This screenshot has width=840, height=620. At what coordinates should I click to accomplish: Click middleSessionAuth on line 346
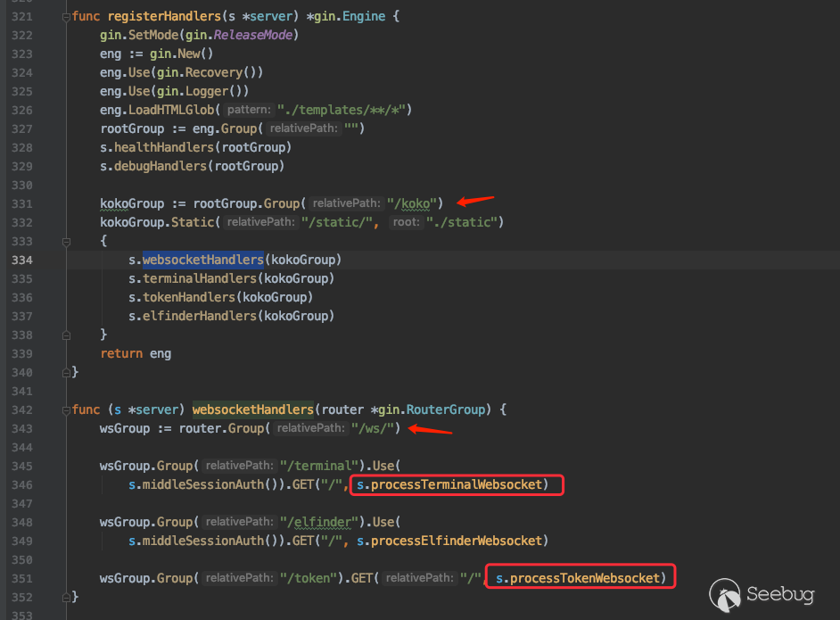pyautogui.click(x=203, y=485)
